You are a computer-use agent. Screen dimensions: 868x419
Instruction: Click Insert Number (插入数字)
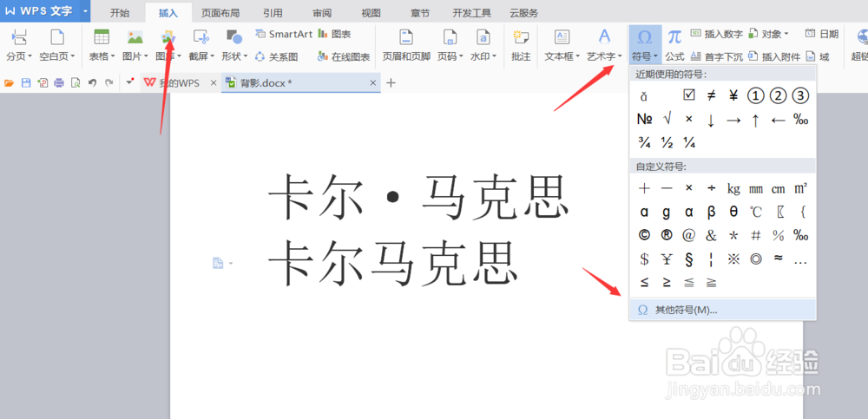pyautogui.click(x=716, y=35)
